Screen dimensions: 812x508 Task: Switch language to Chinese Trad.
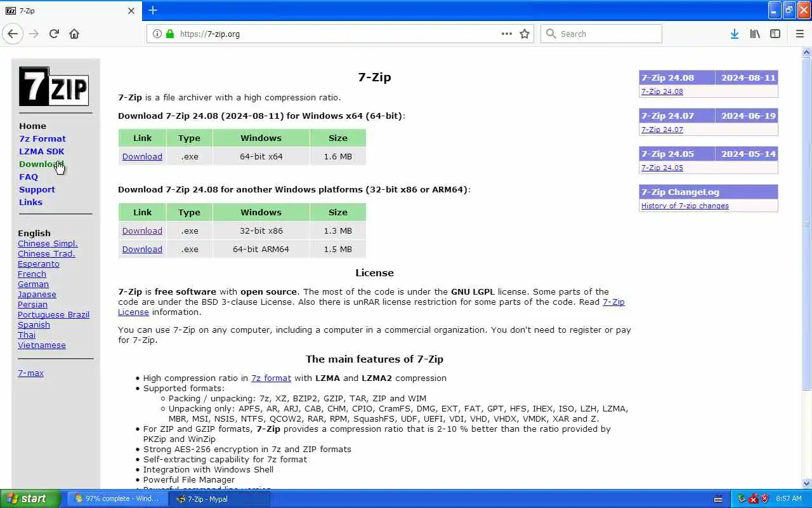point(46,253)
